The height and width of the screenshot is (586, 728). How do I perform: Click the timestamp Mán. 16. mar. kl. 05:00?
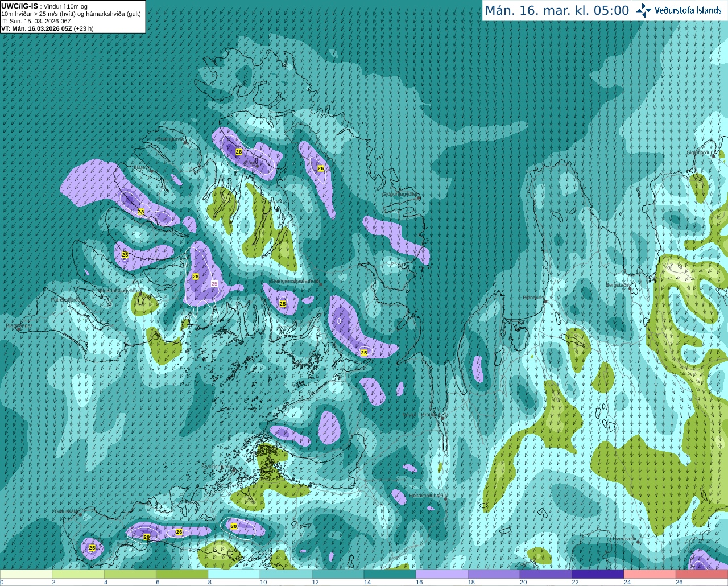click(557, 11)
